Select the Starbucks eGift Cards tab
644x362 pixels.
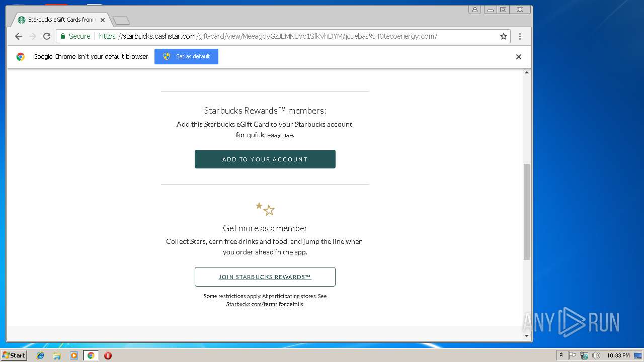[x=60, y=20]
